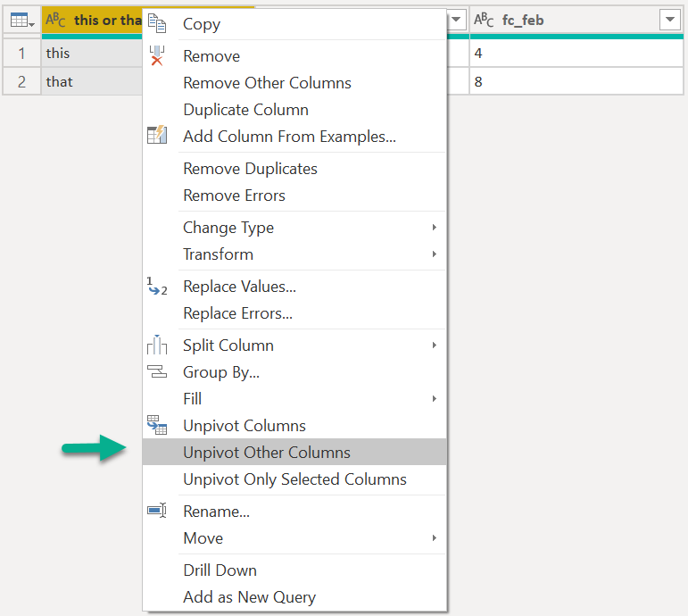This screenshot has width=688, height=616.
Task: Choose Remove Other Columns
Action: tap(294, 83)
